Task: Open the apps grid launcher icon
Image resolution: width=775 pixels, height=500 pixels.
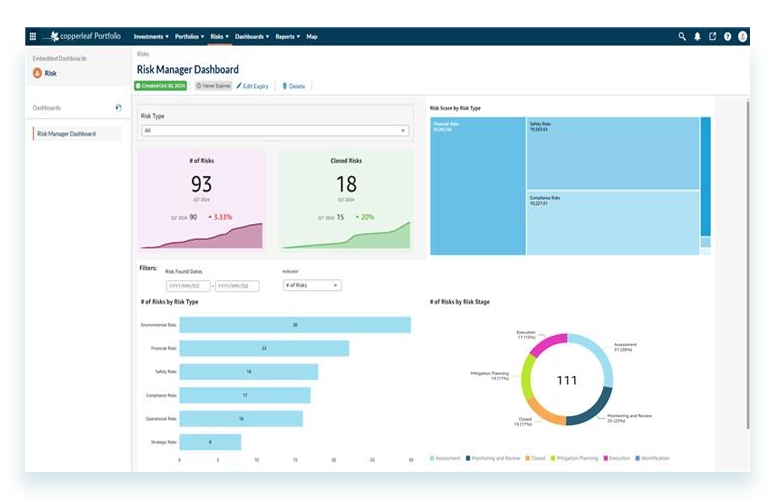Action: point(33,36)
